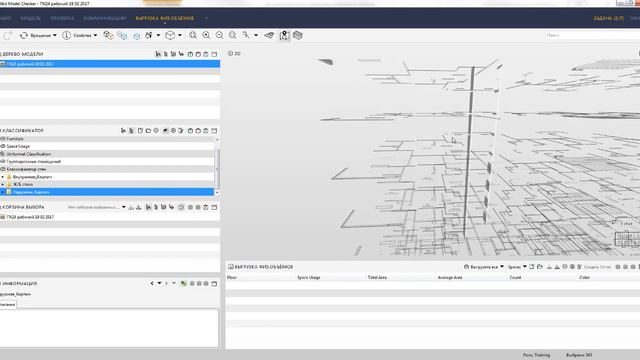Click the stacked layers section icon
640x360 pixels.
click(298, 36)
